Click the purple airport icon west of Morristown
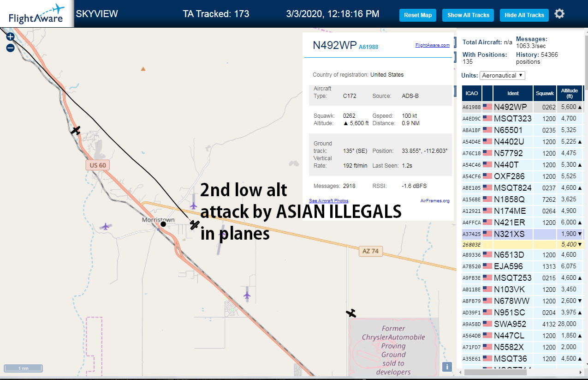The height and width of the screenshot is (380, 588). click(x=106, y=226)
